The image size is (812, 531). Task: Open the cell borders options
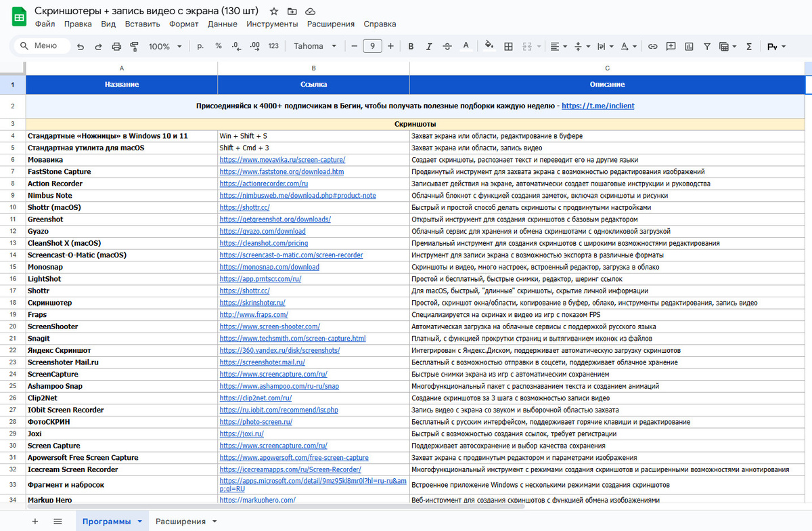pyautogui.click(x=509, y=46)
